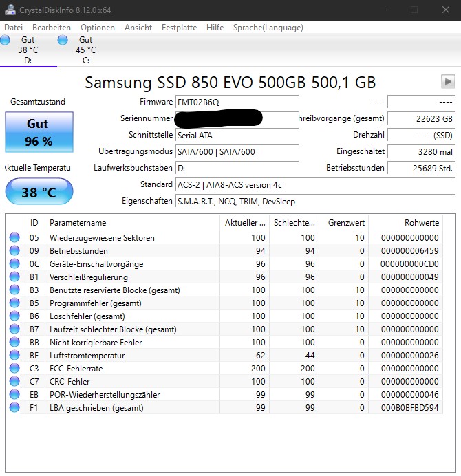
Task: Select the ECC-Fehlerrate parameter name
Action: [76, 368]
